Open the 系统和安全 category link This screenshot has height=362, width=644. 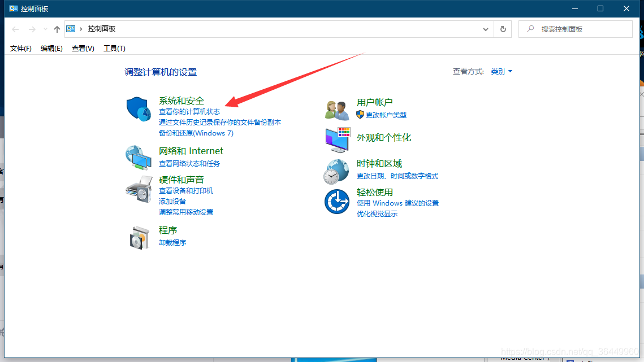[x=181, y=101]
